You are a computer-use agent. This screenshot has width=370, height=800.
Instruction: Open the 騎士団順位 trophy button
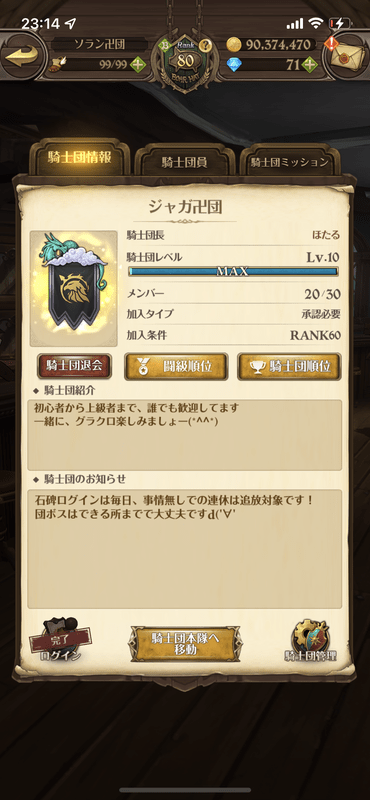click(289, 366)
